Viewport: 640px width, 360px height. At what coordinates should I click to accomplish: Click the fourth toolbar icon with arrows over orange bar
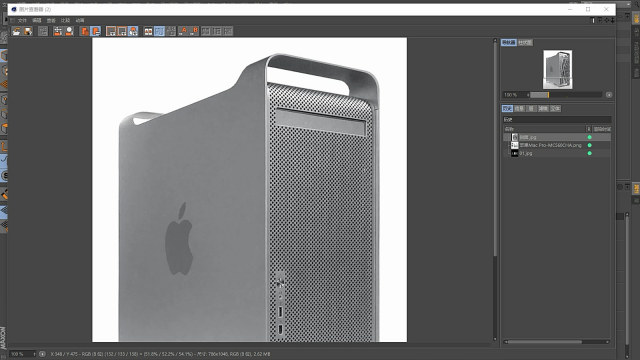tap(58, 31)
